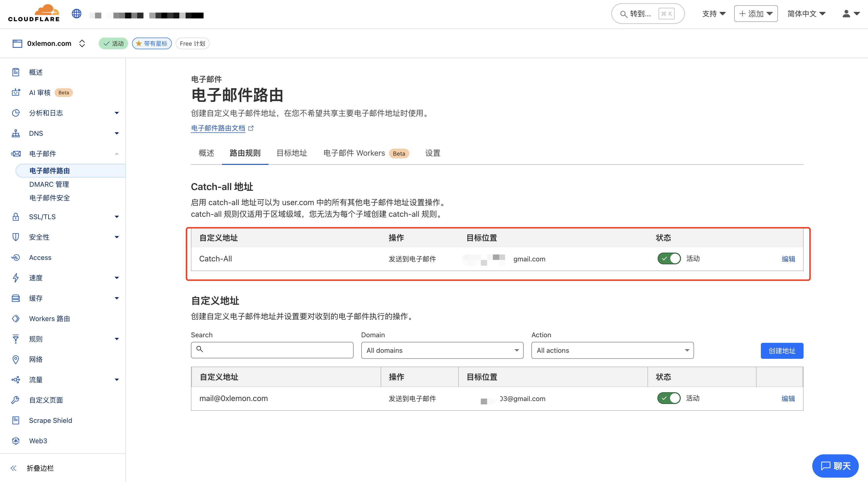Open the All domains dropdown

[x=442, y=350]
